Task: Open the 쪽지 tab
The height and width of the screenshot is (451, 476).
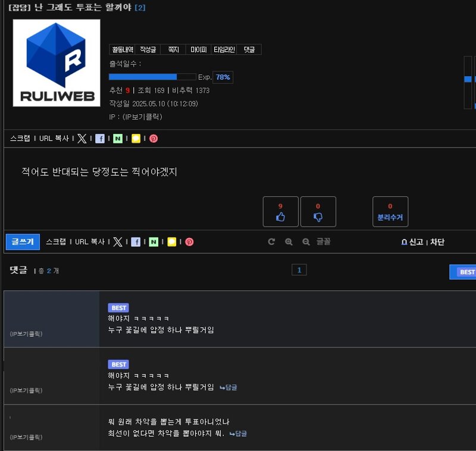Action: pyautogui.click(x=173, y=49)
